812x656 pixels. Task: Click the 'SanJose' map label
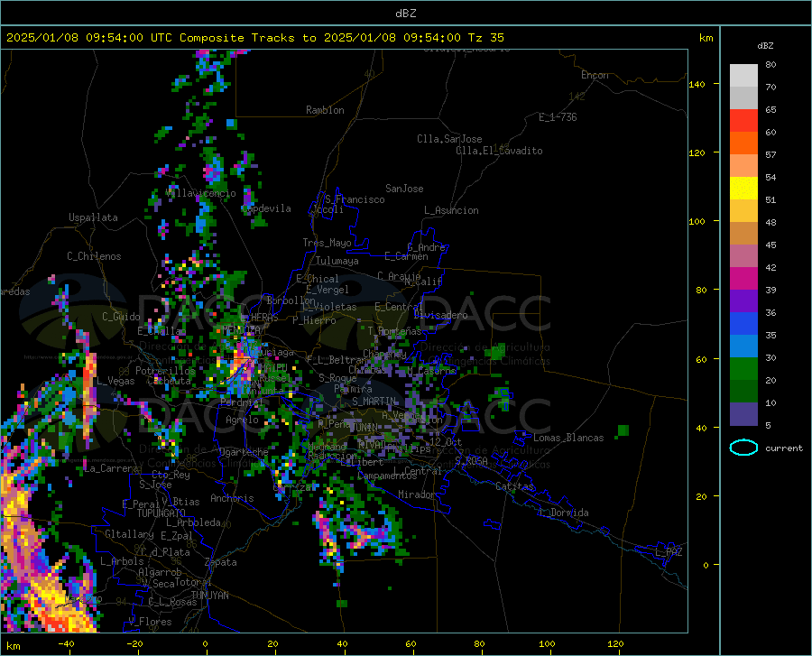[x=404, y=189]
